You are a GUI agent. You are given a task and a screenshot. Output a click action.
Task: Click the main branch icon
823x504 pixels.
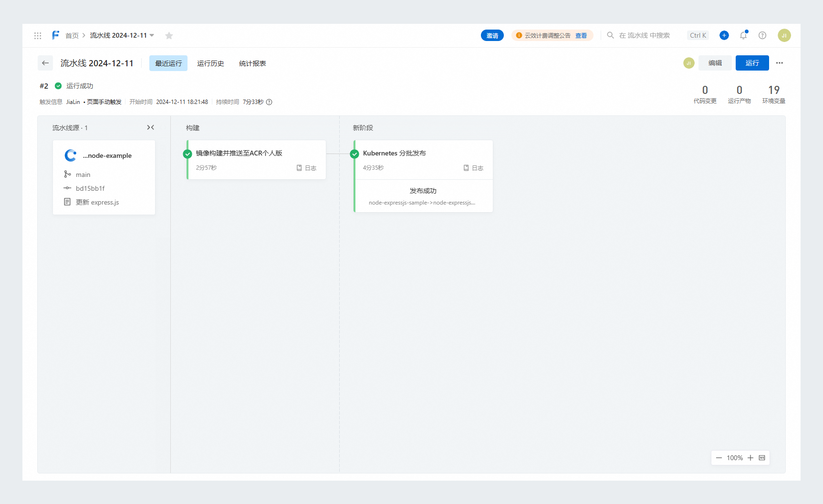click(x=67, y=175)
